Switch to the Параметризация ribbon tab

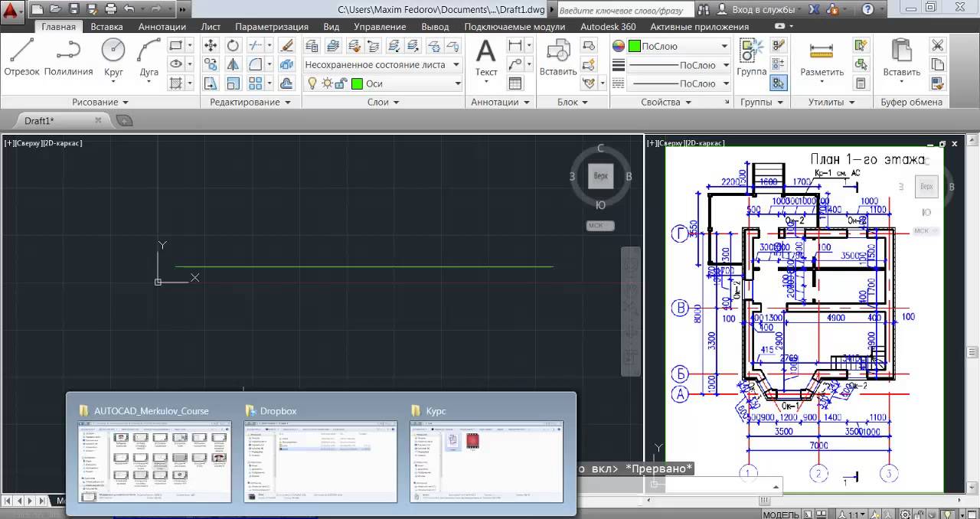(x=271, y=26)
